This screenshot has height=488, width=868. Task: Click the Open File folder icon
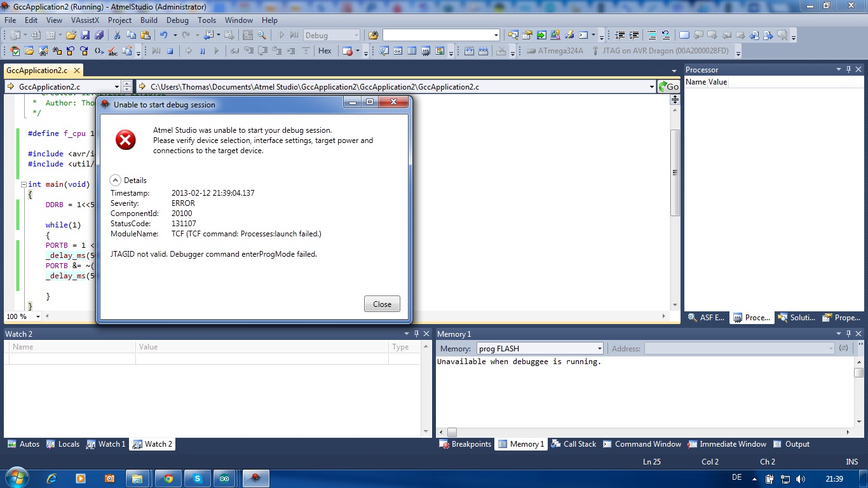[x=71, y=35]
